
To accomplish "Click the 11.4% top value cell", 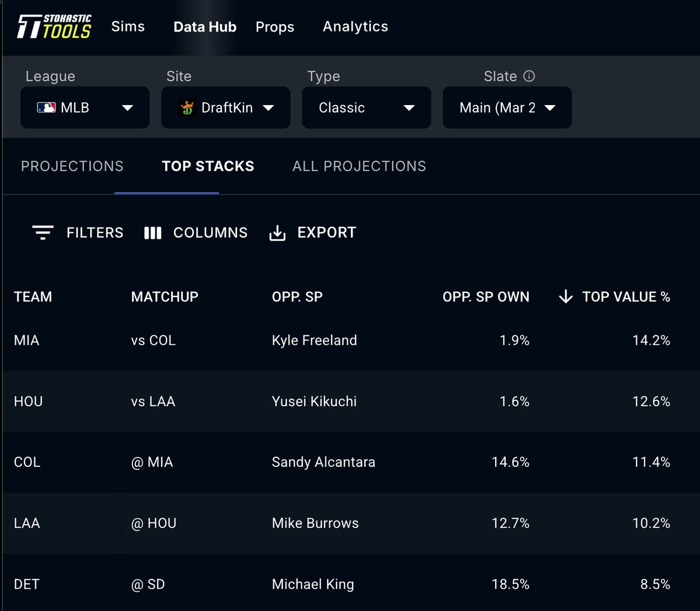I will coord(652,462).
